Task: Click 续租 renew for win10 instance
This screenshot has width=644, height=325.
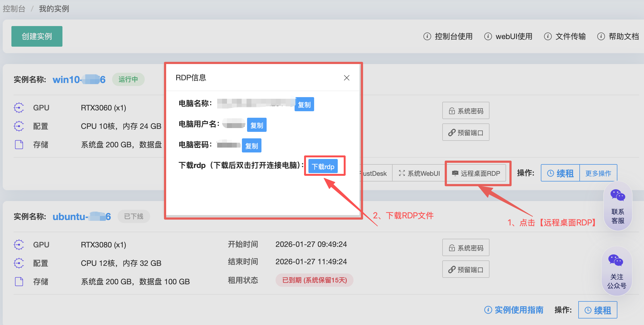Action: point(560,173)
